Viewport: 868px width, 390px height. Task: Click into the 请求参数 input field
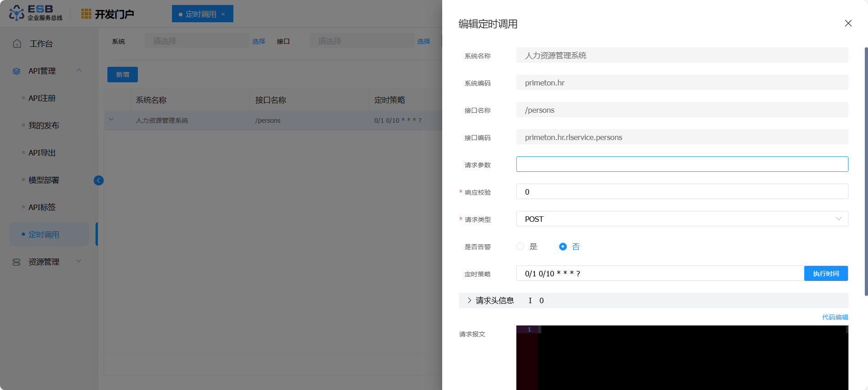tap(681, 164)
